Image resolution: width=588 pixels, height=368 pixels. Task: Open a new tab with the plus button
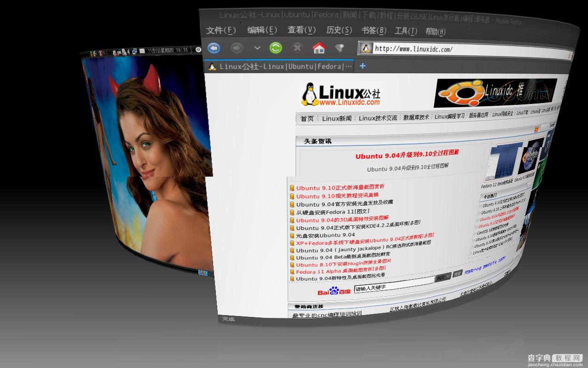[362, 66]
